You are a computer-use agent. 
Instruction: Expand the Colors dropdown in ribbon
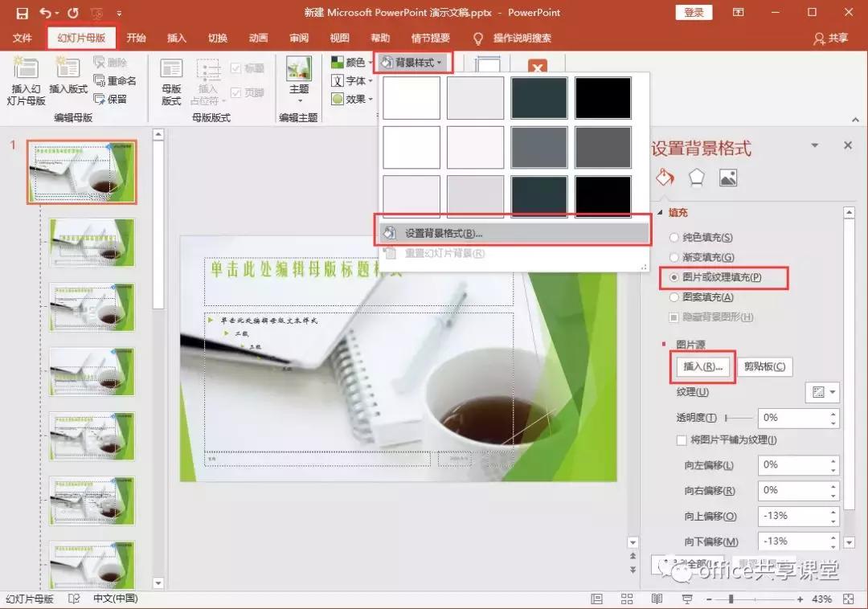(x=352, y=62)
